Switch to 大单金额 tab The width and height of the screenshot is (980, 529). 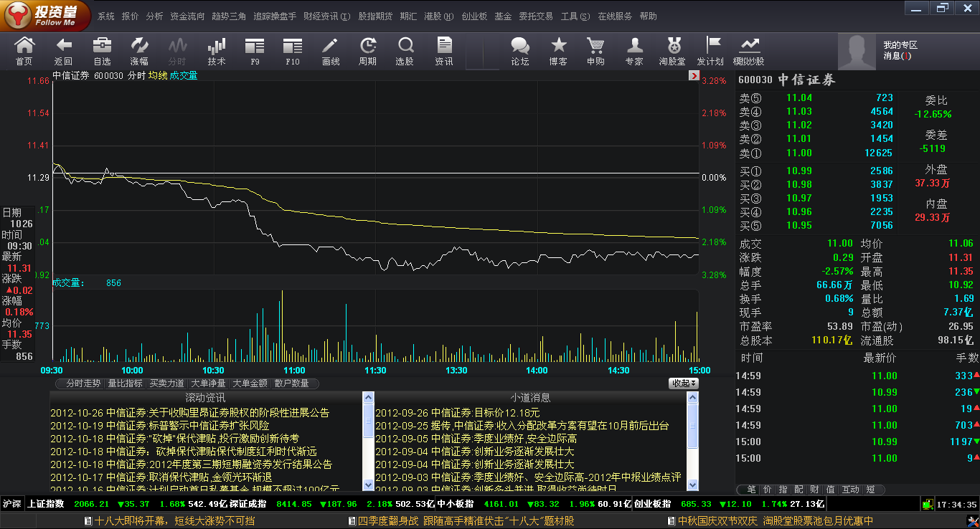coord(250,383)
